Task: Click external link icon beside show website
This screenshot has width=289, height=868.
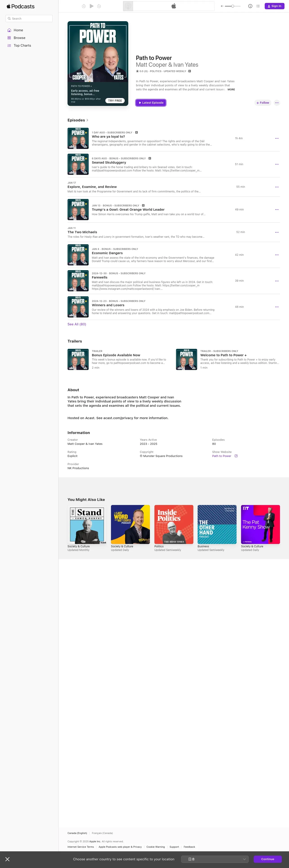Action: pos(236,456)
